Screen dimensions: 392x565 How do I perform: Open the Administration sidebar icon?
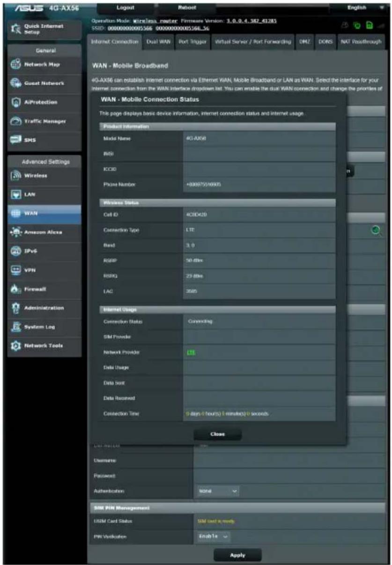[15, 308]
